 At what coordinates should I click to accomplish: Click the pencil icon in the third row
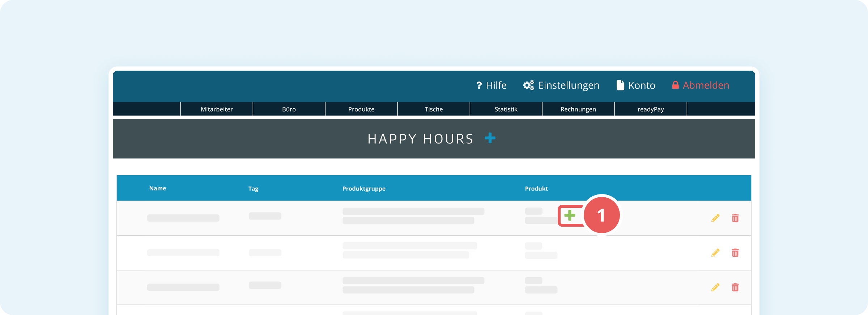tap(715, 287)
